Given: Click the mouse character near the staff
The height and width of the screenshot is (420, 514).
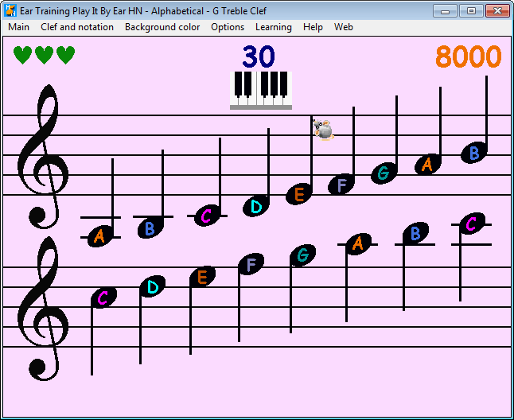Looking at the screenshot, I should tap(323, 130).
